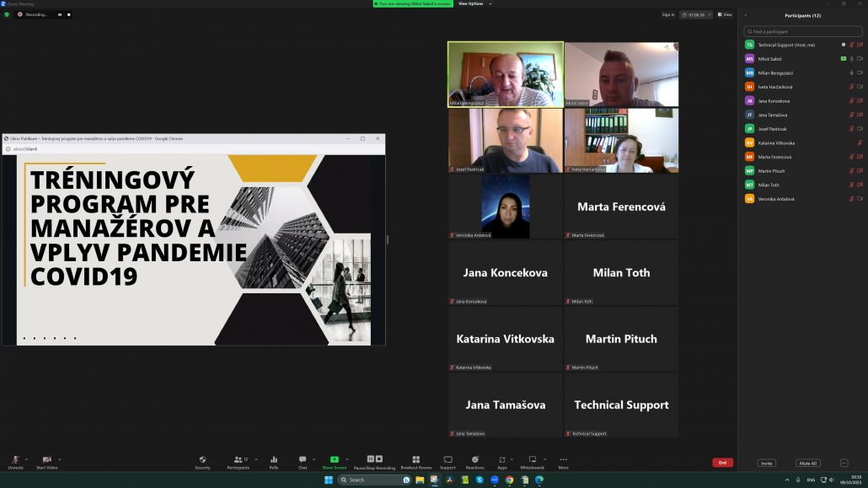Open the More menu in toolbar
This screenshot has height=488, width=868.
pyautogui.click(x=563, y=460)
